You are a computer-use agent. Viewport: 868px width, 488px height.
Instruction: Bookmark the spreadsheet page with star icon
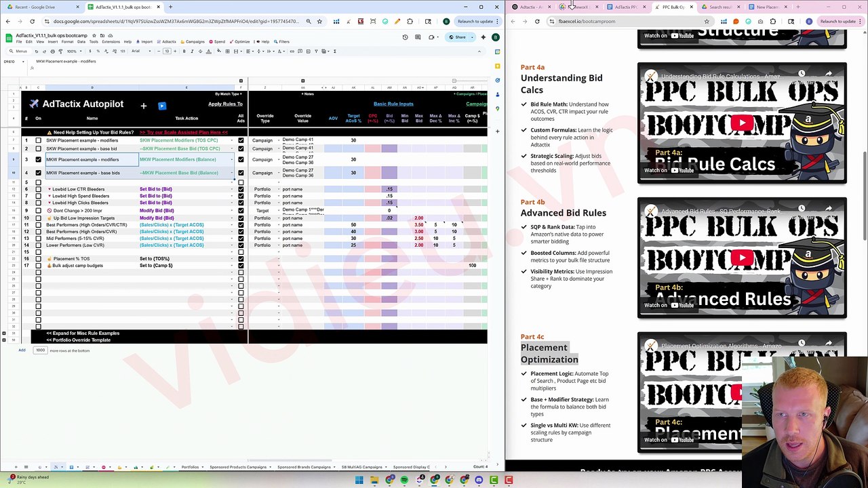pyautogui.click(x=319, y=21)
